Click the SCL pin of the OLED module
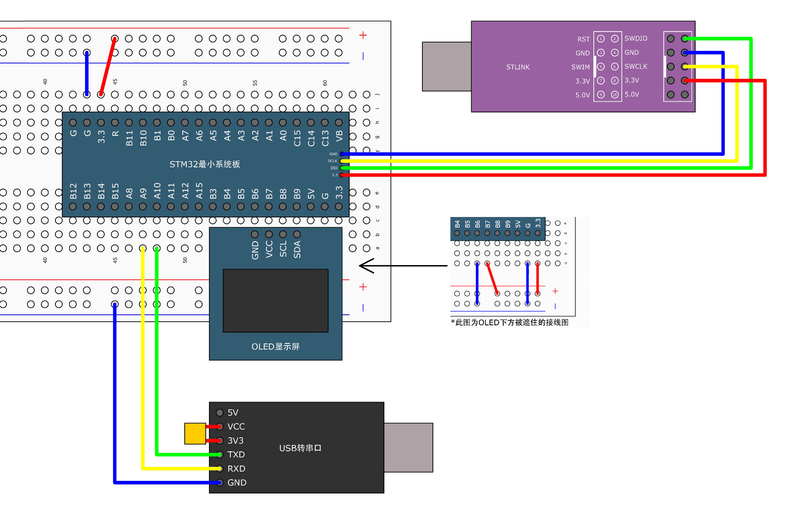812x514 pixels. (x=283, y=234)
